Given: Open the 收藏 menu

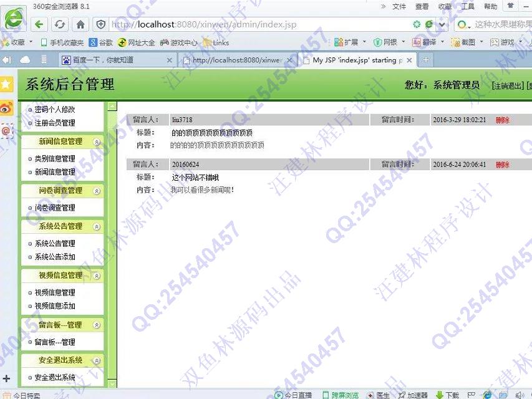Looking at the screenshot, I should [445, 6].
